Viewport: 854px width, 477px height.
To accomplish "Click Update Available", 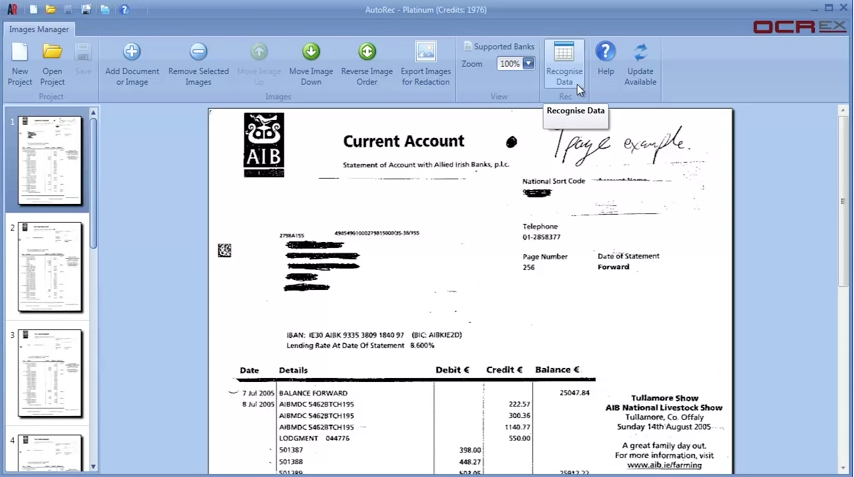I will coord(640,64).
